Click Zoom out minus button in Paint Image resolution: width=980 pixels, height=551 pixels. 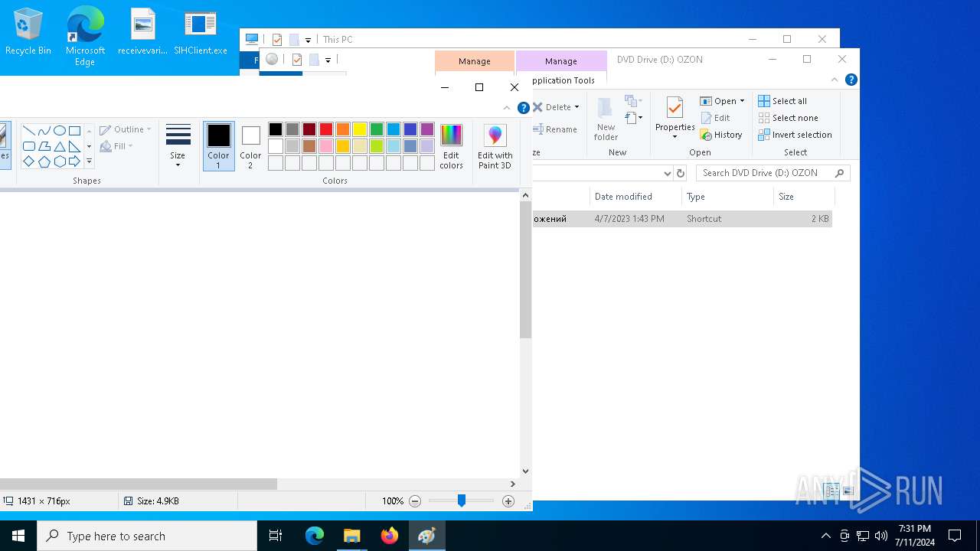click(415, 501)
